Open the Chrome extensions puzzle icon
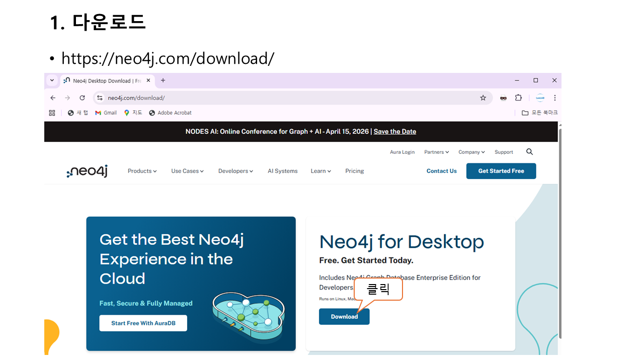Viewport: 644px width, 362px height. (518, 98)
